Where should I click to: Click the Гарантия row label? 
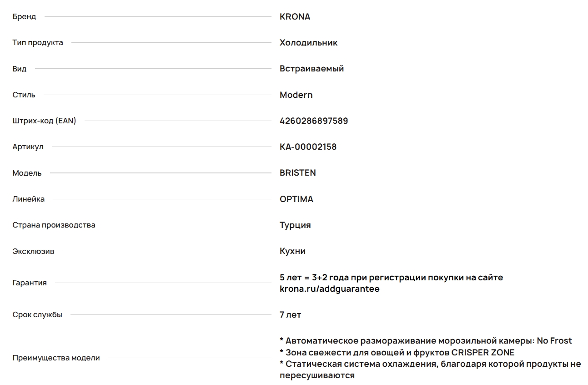tap(30, 283)
